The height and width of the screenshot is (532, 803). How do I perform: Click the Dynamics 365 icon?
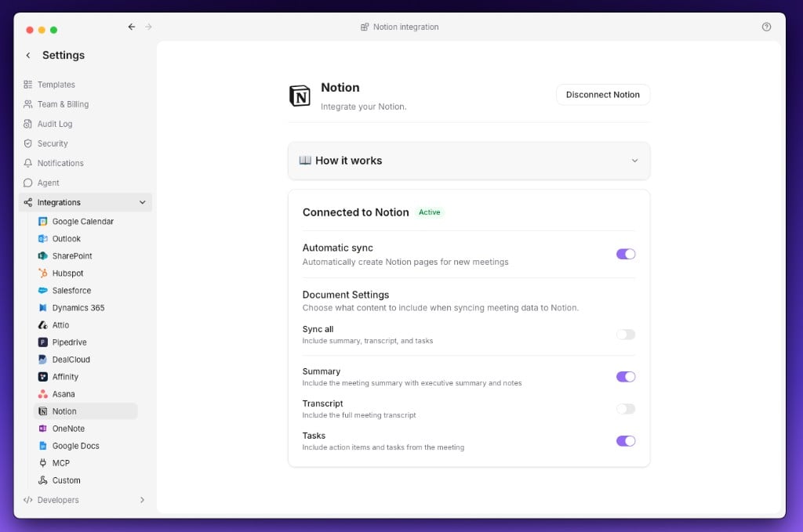pos(43,307)
